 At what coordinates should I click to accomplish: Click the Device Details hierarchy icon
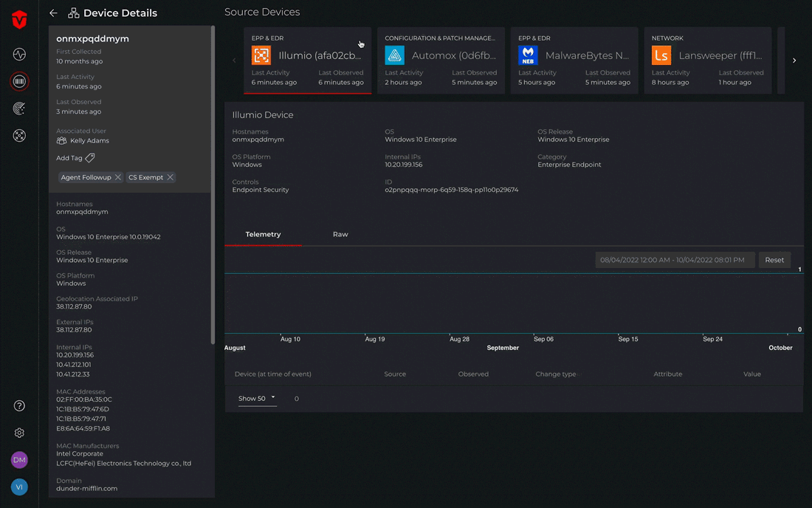tap(74, 13)
